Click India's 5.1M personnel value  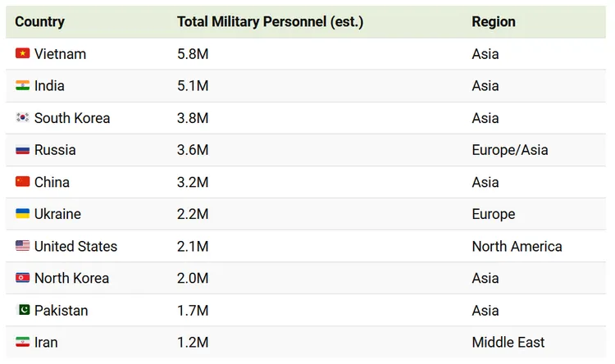tap(193, 85)
